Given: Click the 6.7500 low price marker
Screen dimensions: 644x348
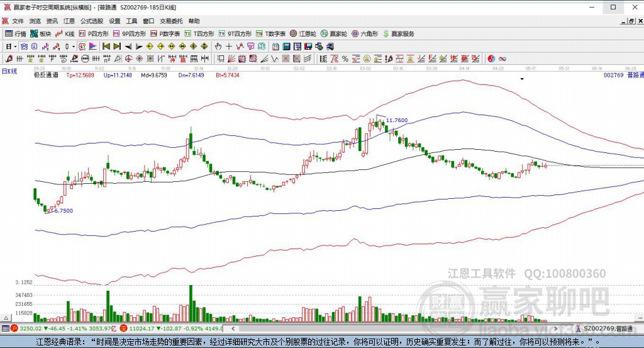Looking at the screenshot, I should (x=64, y=211).
